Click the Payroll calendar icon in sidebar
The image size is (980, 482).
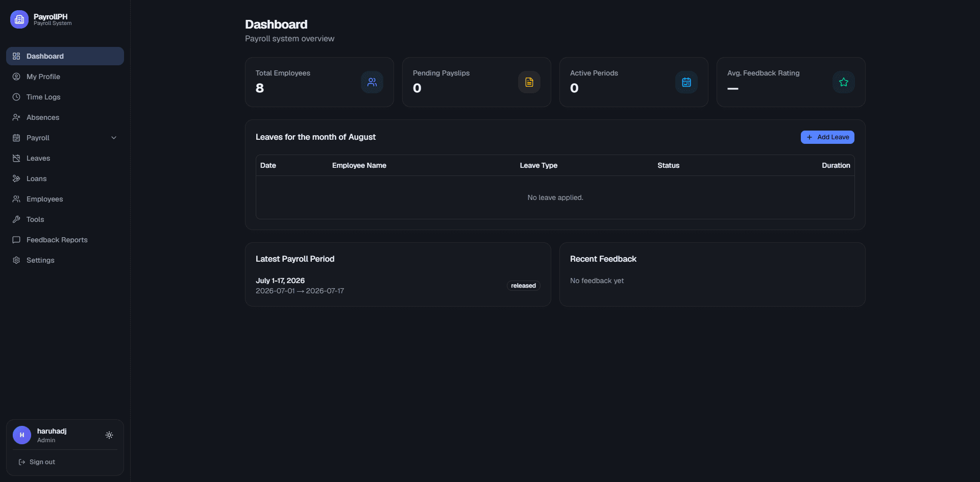(x=16, y=138)
